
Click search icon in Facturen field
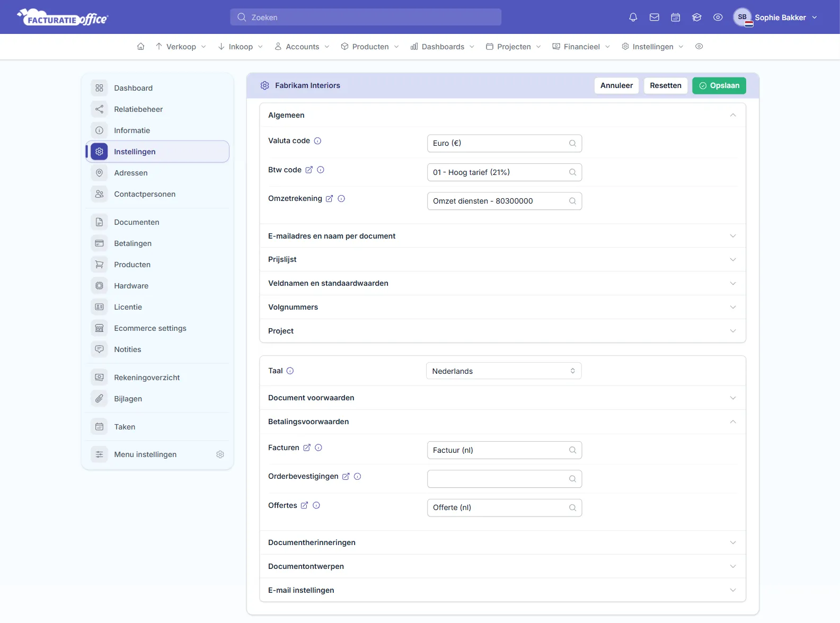[x=572, y=450]
